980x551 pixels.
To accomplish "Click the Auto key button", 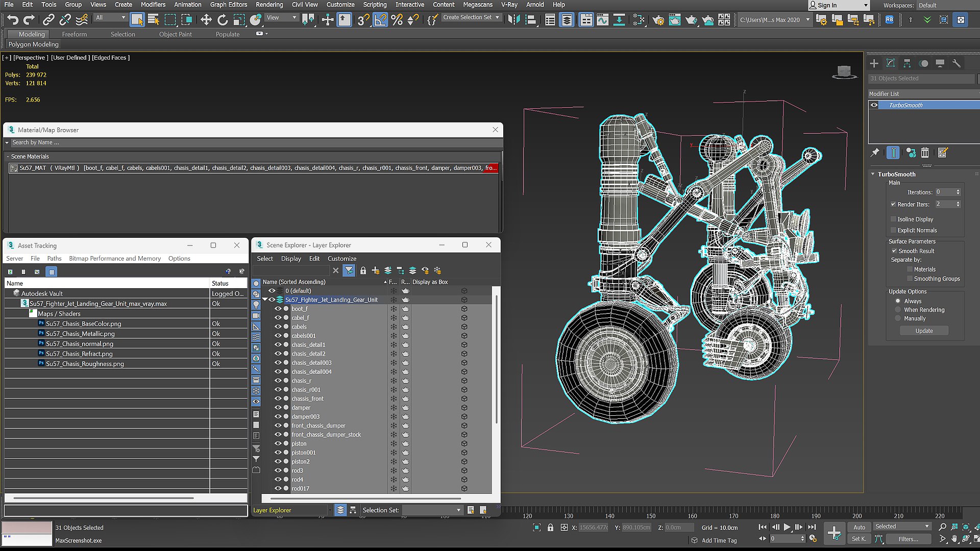I will [860, 527].
